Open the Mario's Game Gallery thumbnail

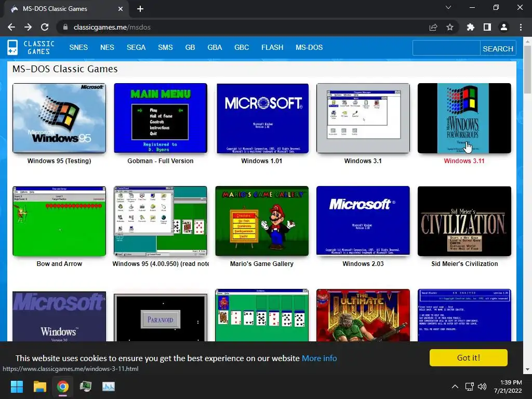[262, 221]
